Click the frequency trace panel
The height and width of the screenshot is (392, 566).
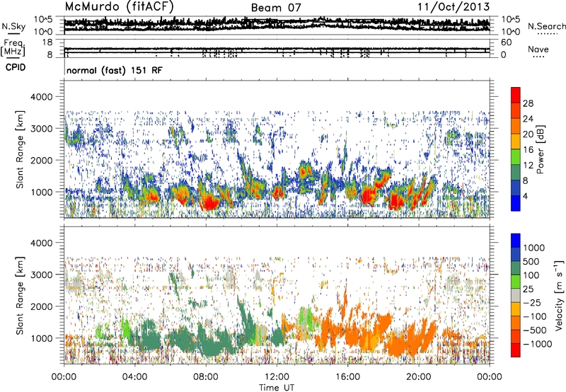coord(277,49)
